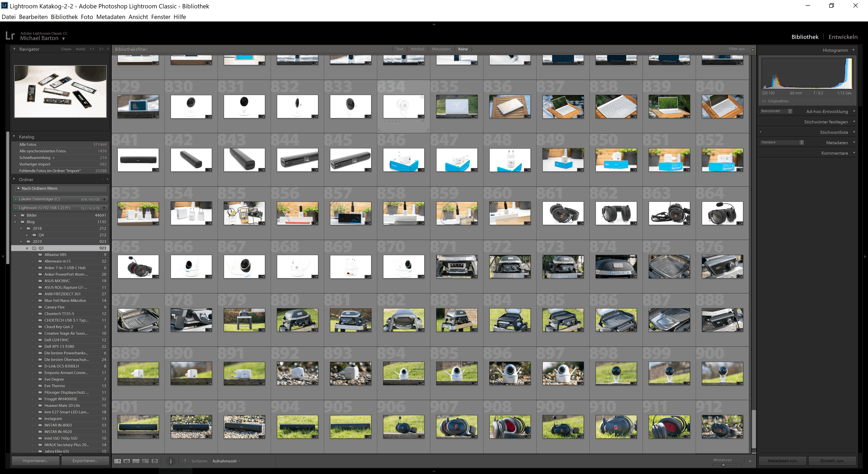Toggle sort direction A-Z icon
Screen dimensions: 868x474
tap(185, 461)
